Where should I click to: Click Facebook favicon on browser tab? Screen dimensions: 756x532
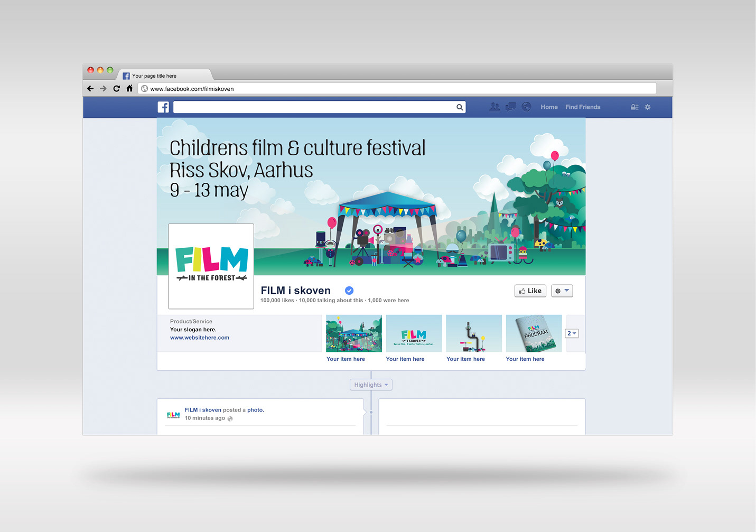point(126,76)
